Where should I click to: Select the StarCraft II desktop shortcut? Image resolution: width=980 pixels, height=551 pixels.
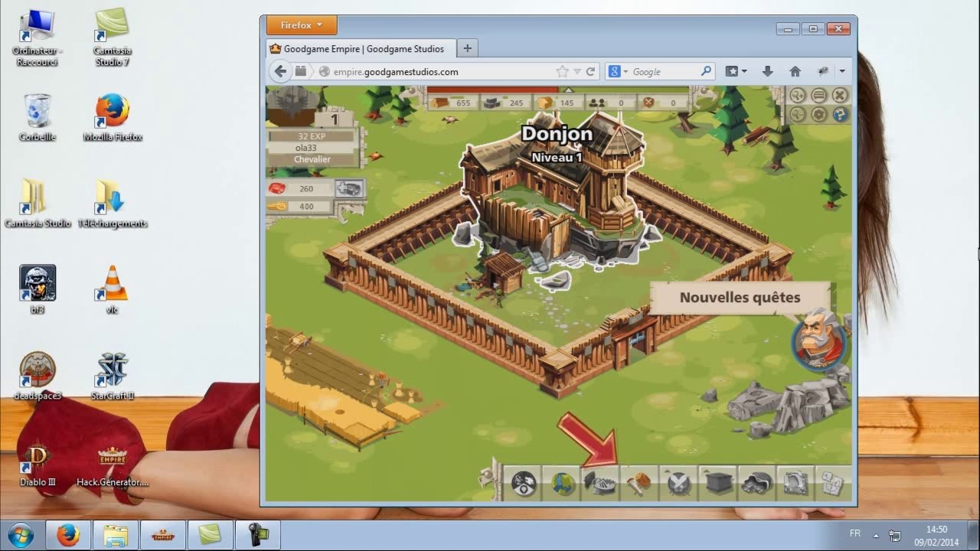pos(113,377)
